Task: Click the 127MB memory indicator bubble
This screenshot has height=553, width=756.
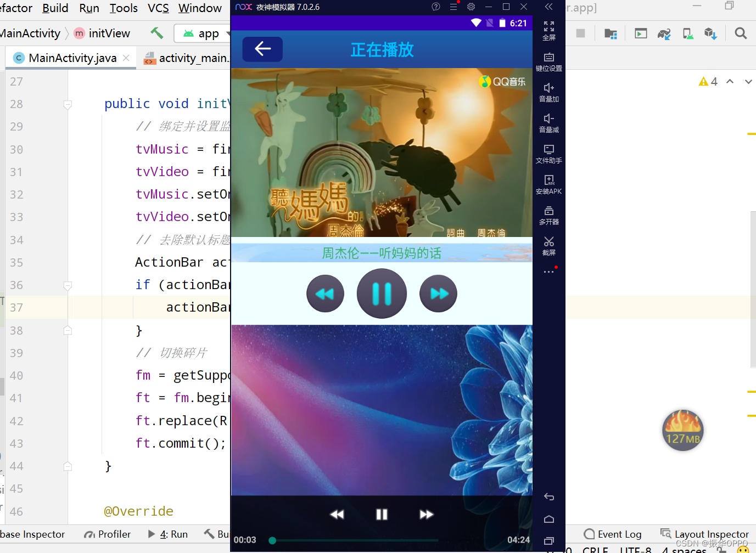Action: pyautogui.click(x=682, y=431)
